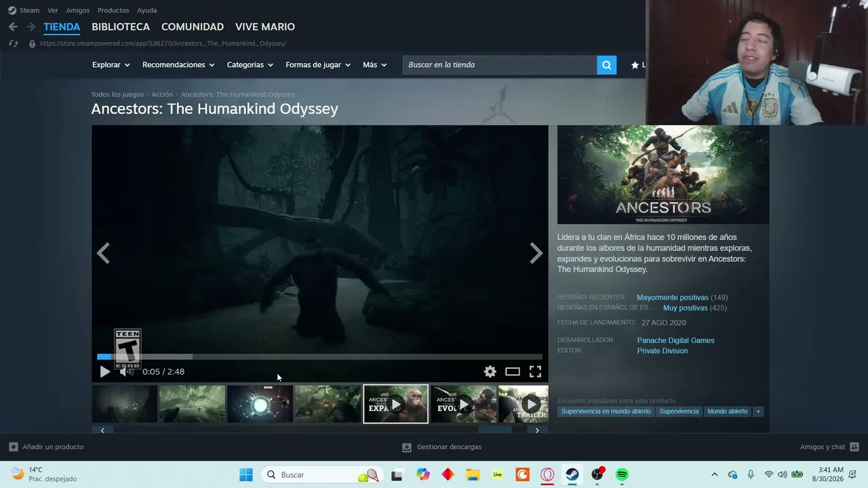Show hidden system tray icons
Image resolution: width=868 pixels, height=488 pixels.
point(714,475)
